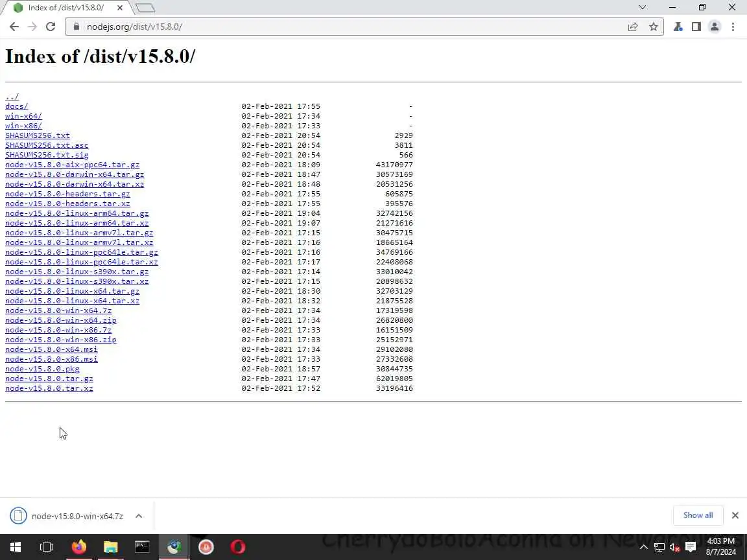Open options arrow for downloaded 7z file
This screenshot has width=747, height=560.
pos(139,516)
